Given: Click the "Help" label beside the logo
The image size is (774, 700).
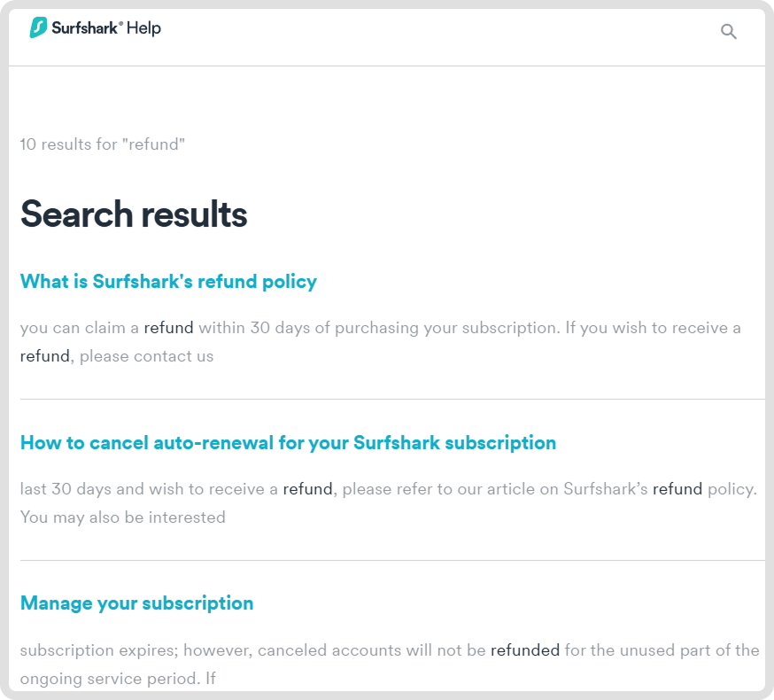Looking at the screenshot, I should [x=144, y=28].
